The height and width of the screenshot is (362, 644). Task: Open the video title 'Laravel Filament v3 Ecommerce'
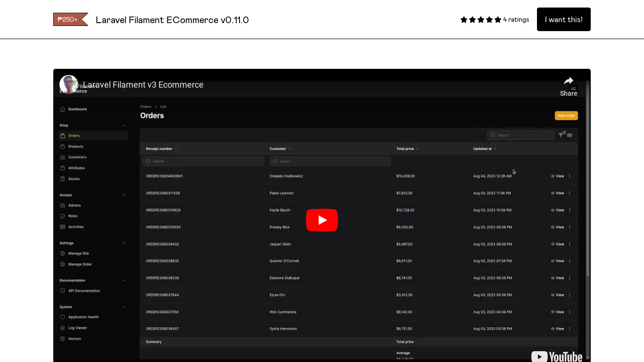point(143,85)
